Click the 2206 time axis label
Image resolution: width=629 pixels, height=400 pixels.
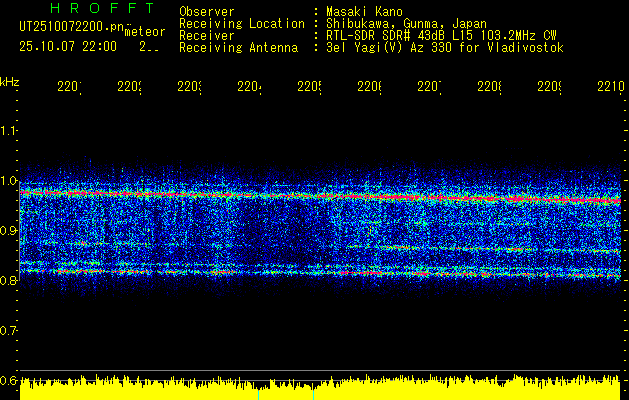[369, 86]
